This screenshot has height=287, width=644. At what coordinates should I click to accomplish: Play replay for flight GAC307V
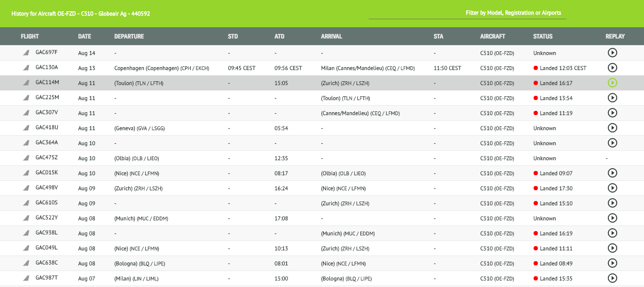[x=612, y=113]
